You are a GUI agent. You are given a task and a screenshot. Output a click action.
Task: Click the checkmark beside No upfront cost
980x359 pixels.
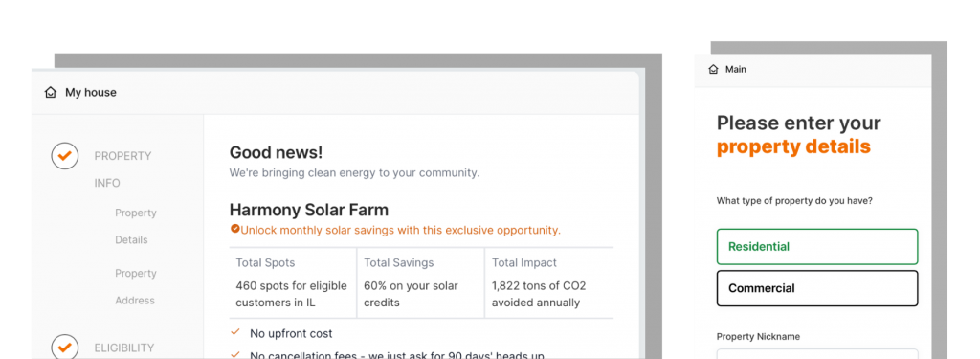pos(235,333)
